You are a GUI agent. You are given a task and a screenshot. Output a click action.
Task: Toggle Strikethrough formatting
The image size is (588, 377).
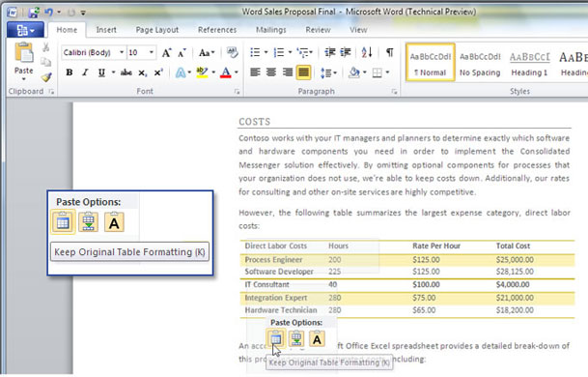pos(126,72)
